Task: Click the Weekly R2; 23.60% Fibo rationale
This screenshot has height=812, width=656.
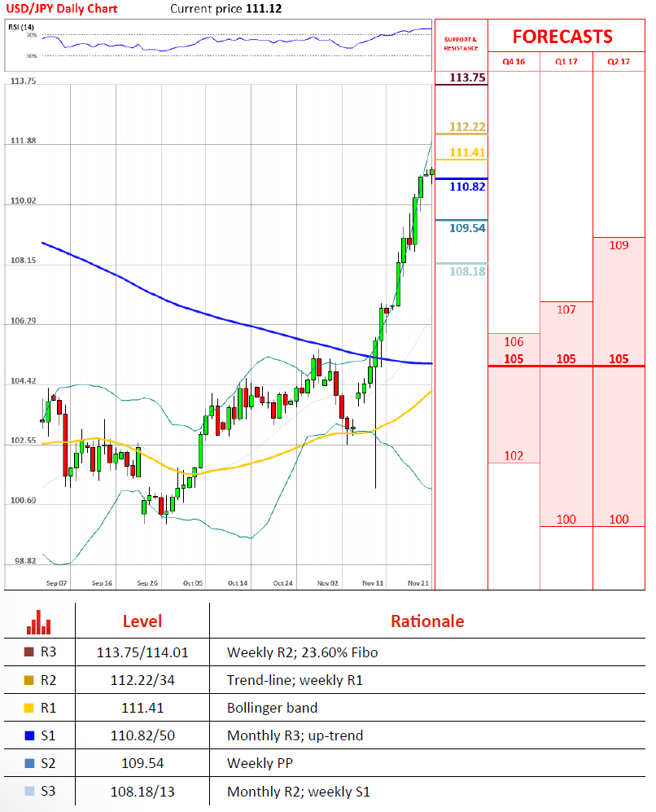Action: point(302,652)
